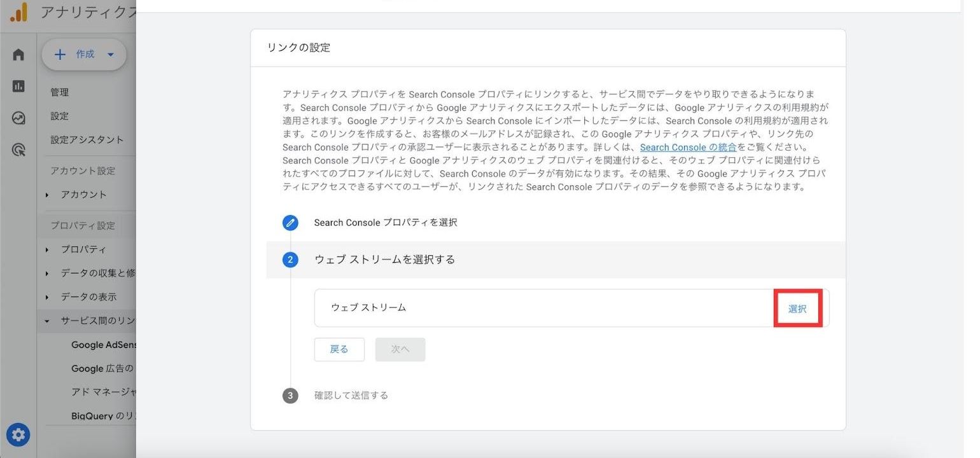Follow the Search Console の統合 link
Image resolution: width=980 pixels, height=458 pixels.
688,147
